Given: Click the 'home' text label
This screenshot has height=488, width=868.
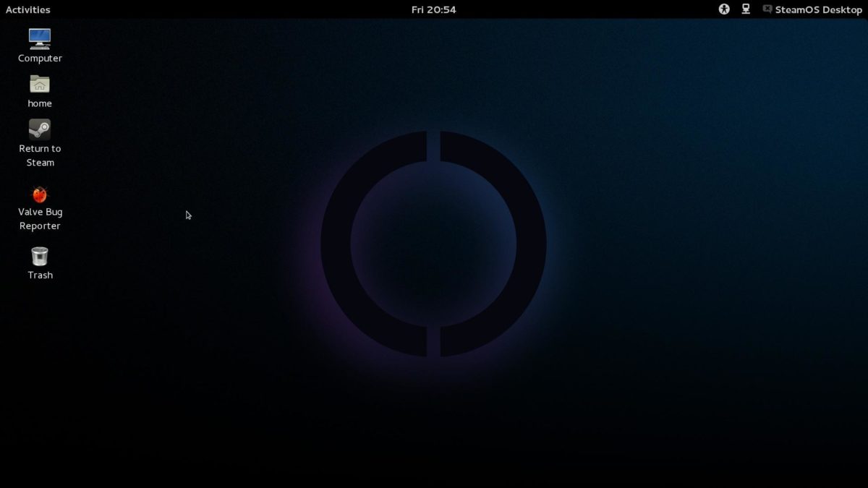Looking at the screenshot, I should tap(39, 103).
